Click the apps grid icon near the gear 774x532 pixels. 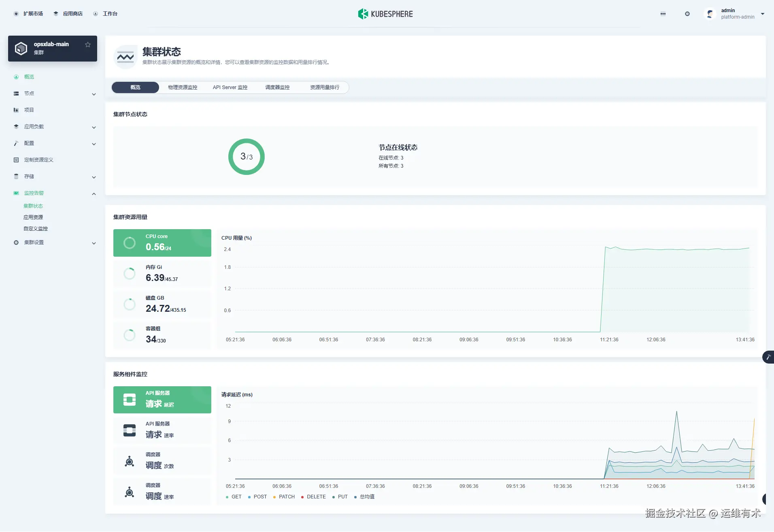[663, 13]
